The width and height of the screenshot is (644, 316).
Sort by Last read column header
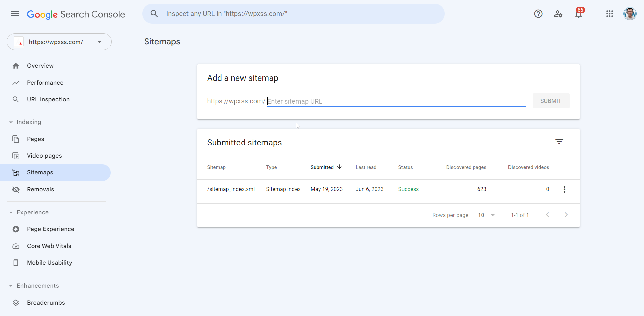tap(366, 167)
